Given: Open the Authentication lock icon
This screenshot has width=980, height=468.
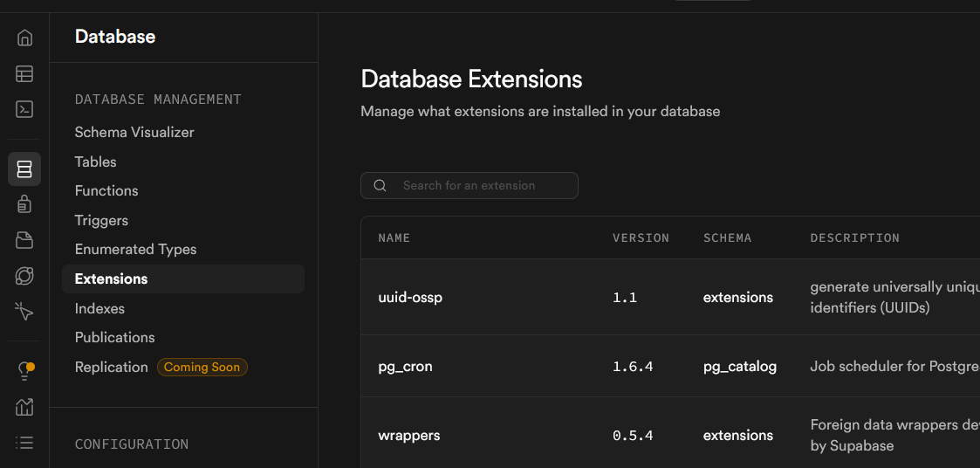Looking at the screenshot, I should coord(24,204).
